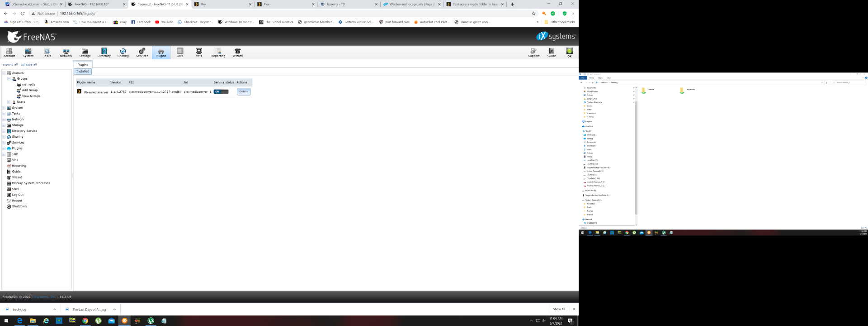The height and width of the screenshot is (326, 868).
Task: Open Storage in FreeNAS top toolbar
Action: 85,53
